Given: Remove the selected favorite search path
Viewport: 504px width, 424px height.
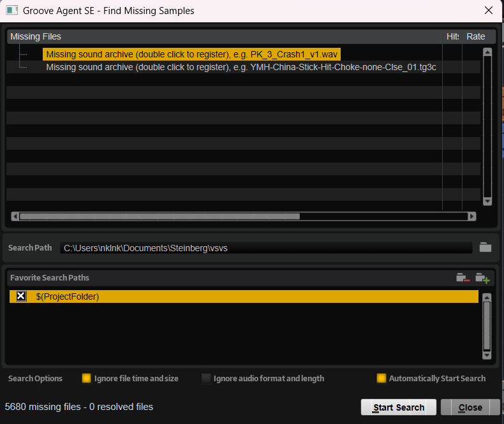Looking at the screenshot, I should pos(463,277).
